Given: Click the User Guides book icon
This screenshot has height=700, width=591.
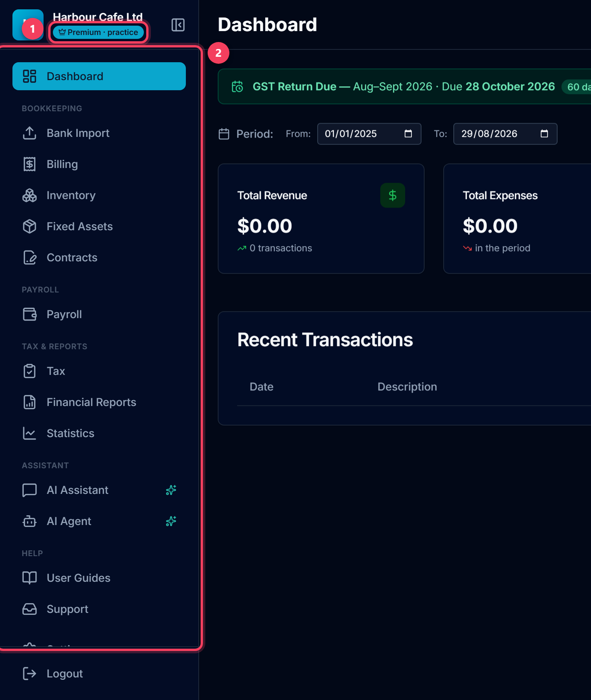Looking at the screenshot, I should click(x=30, y=578).
